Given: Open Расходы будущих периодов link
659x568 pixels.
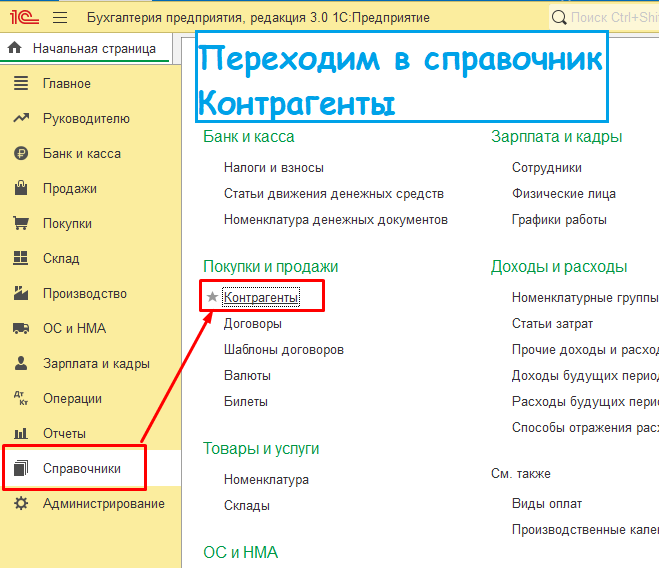Looking at the screenshot, I should (585, 402).
